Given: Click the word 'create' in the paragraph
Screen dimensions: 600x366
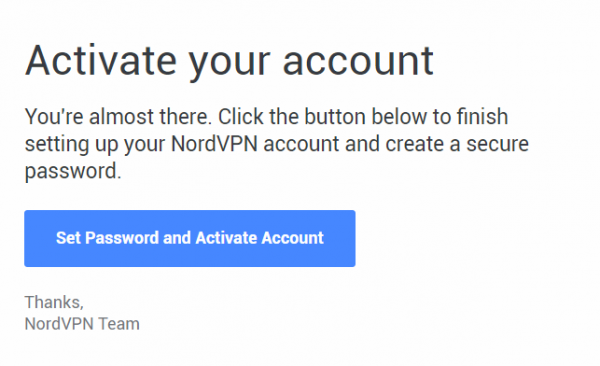Looking at the screenshot, I should [x=414, y=144].
